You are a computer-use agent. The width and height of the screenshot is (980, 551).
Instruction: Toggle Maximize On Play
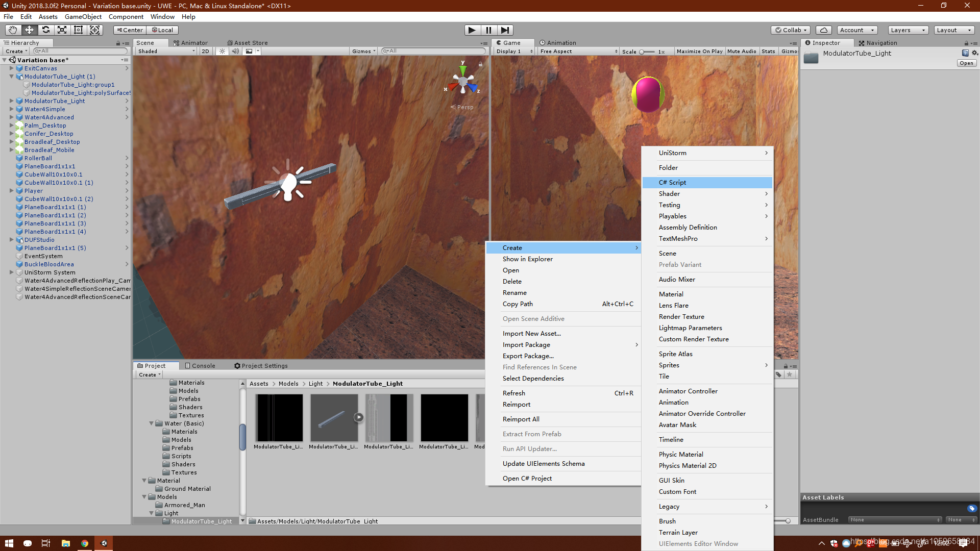click(699, 51)
